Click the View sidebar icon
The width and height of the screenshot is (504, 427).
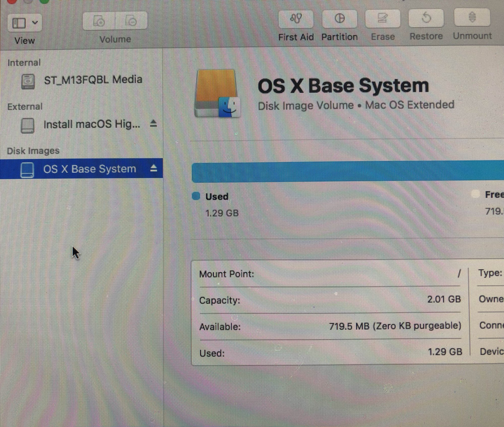point(19,23)
